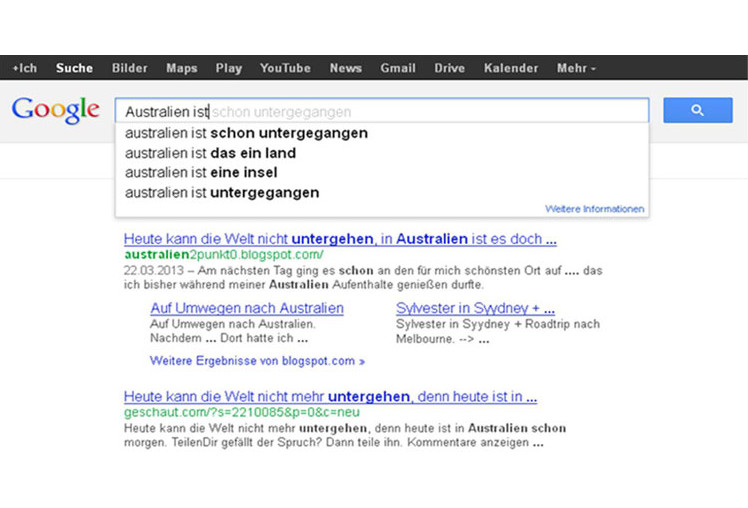Click the australien2punkt0.blogspot.com URL
This screenshot has height=508, width=748.
pos(224,255)
